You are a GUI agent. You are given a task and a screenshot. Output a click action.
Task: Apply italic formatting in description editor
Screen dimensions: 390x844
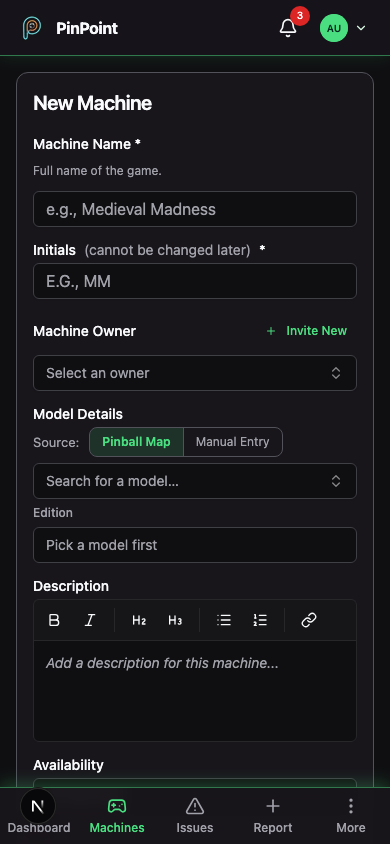click(x=90, y=620)
